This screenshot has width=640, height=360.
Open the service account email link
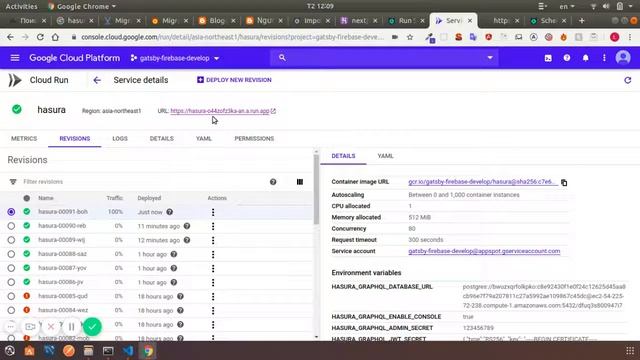tap(484, 251)
